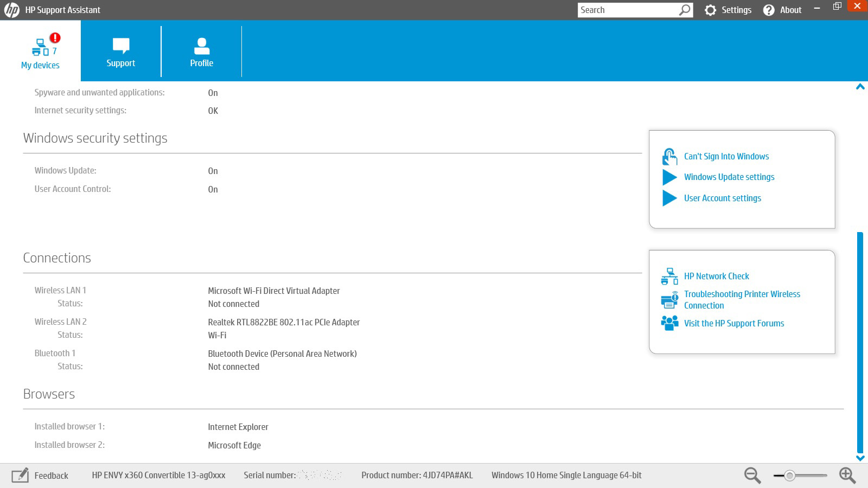Click the About question mark icon
Screen dimensions: 868x488
(769, 10)
